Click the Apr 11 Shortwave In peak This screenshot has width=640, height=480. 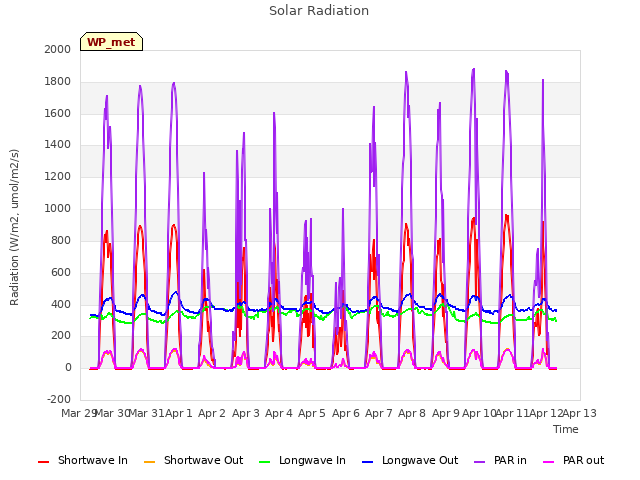pos(507,215)
